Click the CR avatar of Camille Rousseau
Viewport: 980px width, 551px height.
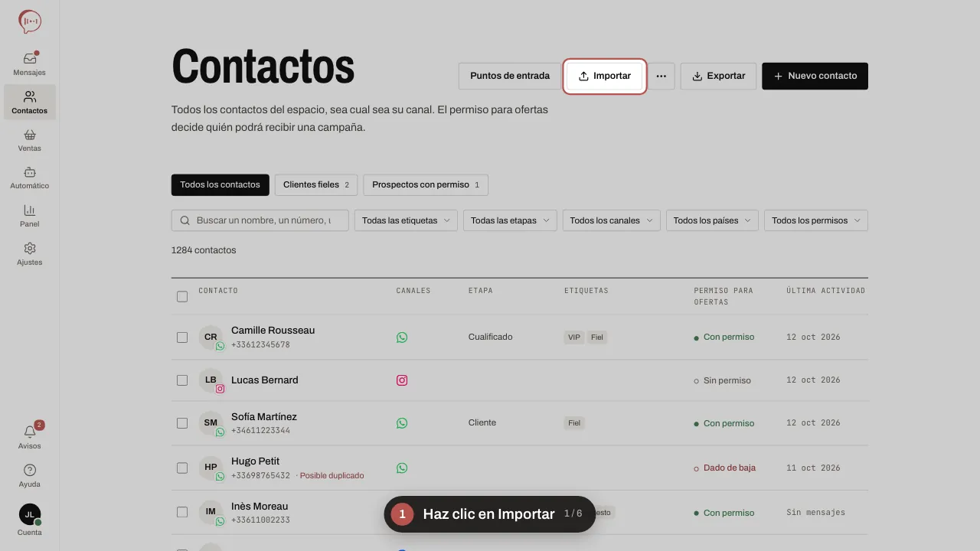pos(211,337)
